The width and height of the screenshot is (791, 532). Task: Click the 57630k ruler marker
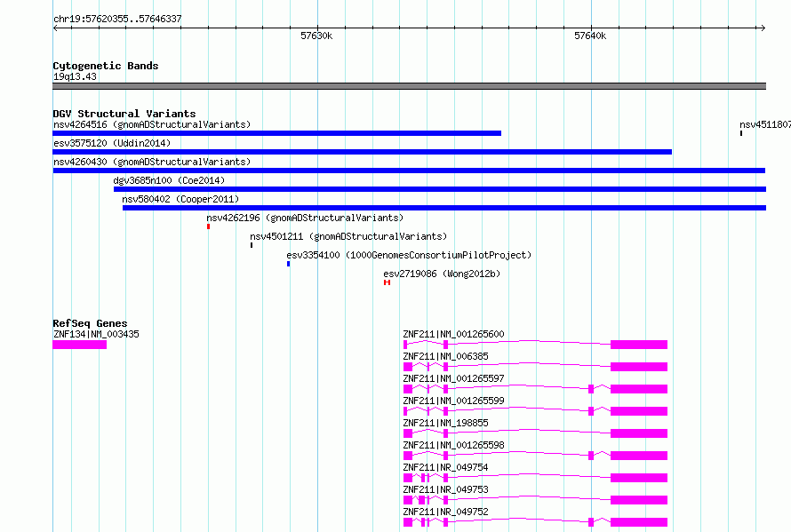(x=316, y=36)
